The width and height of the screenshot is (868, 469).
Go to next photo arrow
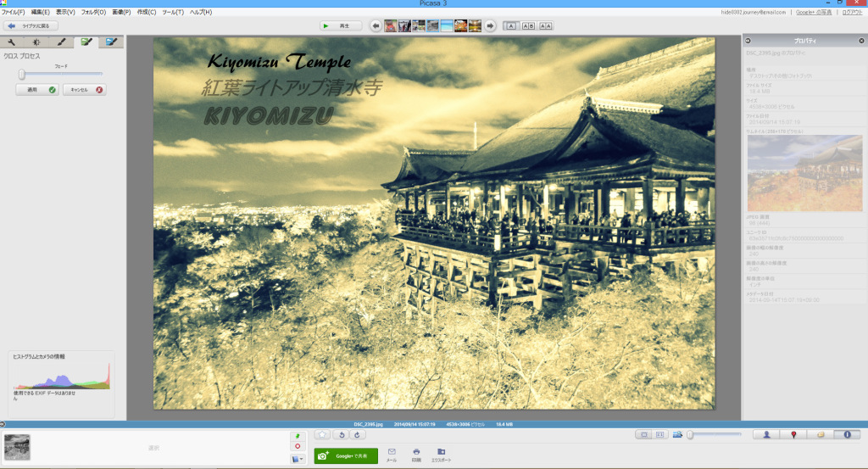pos(490,25)
